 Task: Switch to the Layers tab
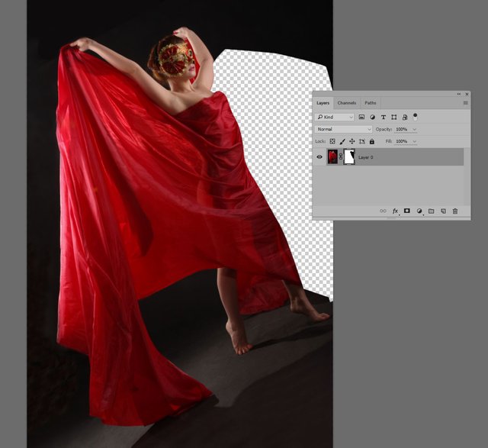click(x=323, y=103)
